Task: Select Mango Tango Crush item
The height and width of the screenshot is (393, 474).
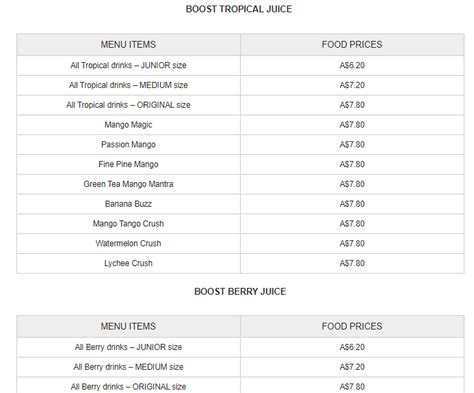Action: pyautogui.click(x=128, y=223)
